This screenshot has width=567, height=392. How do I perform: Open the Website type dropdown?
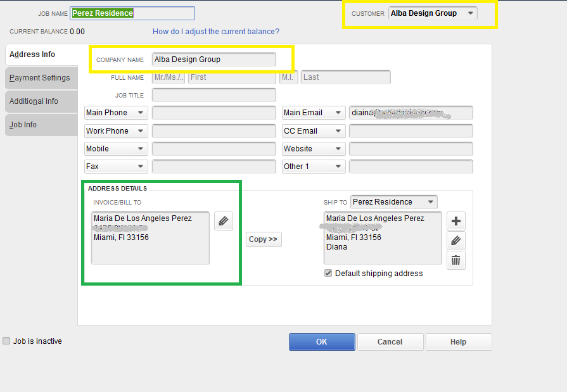314,149
